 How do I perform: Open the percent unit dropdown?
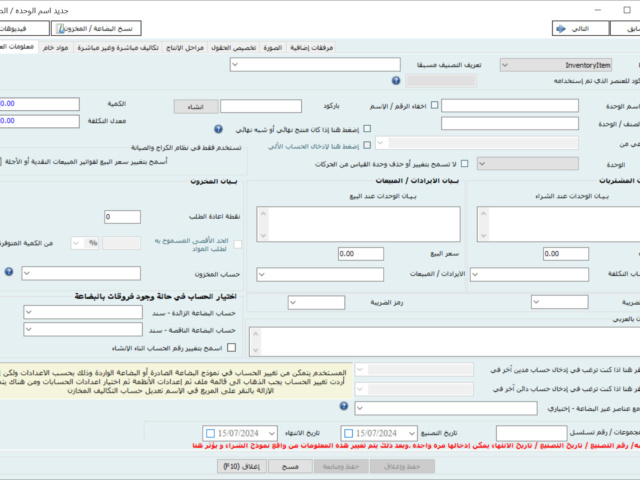[84, 243]
